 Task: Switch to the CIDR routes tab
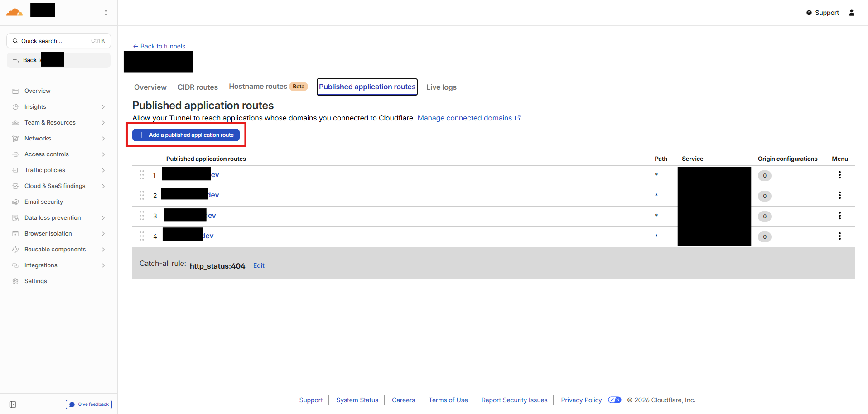(198, 87)
